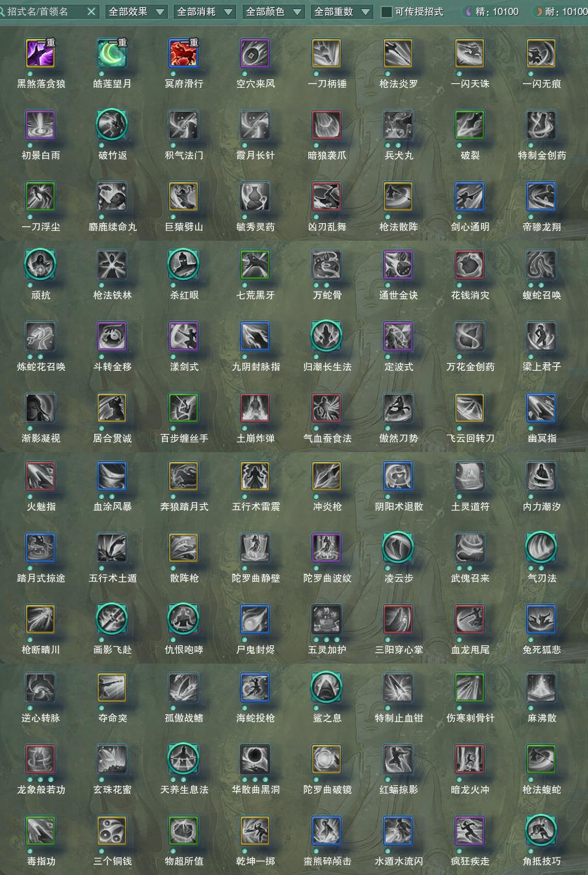Choose the 天养生息法 skill icon

coord(183,759)
